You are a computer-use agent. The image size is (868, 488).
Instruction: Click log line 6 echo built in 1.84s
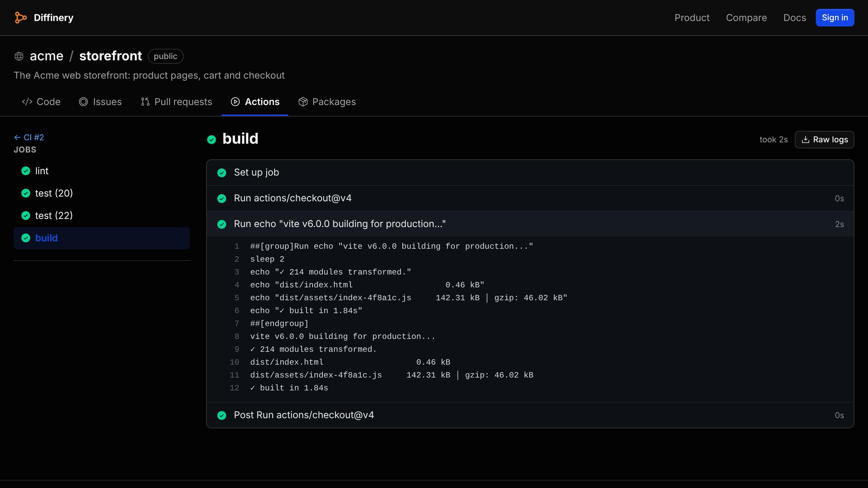click(306, 311)
